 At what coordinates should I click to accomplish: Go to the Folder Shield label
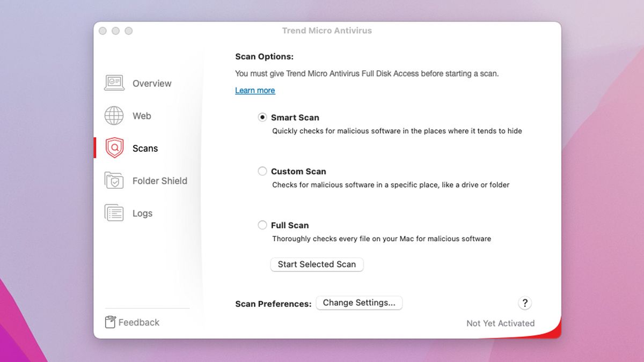160,181
